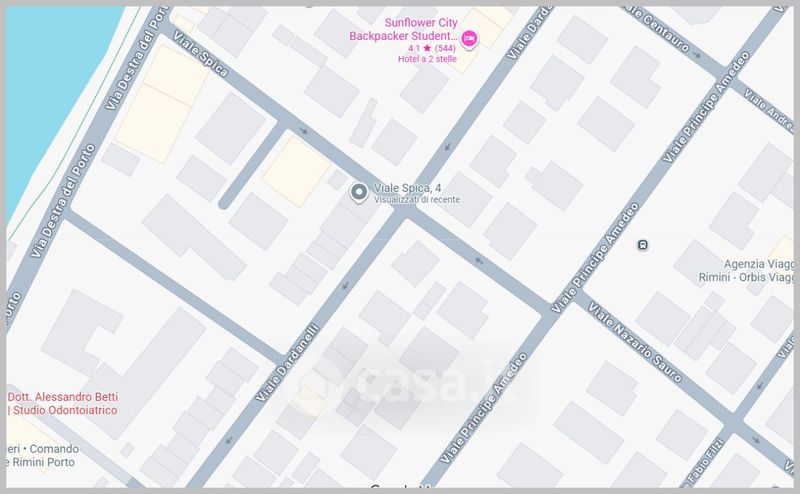Open the Sunflower City Backpacker Student label
800x494 pixels.
[x=404, y=29]
